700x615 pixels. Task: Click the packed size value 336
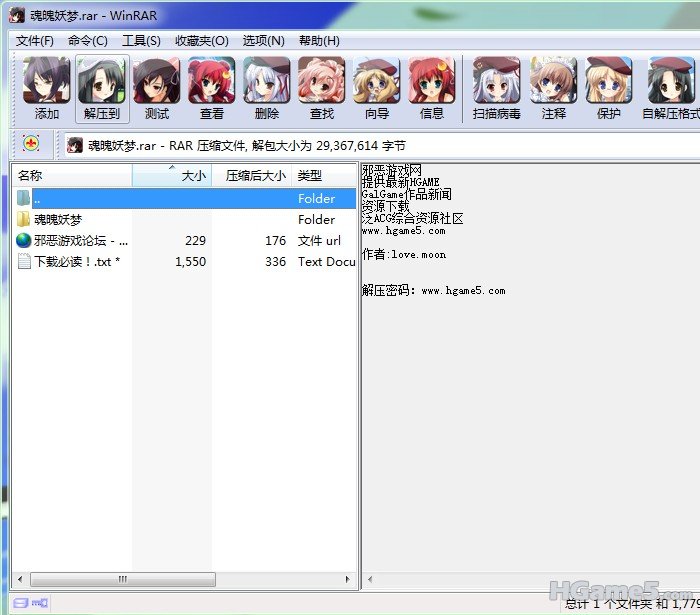coord(275,262)
